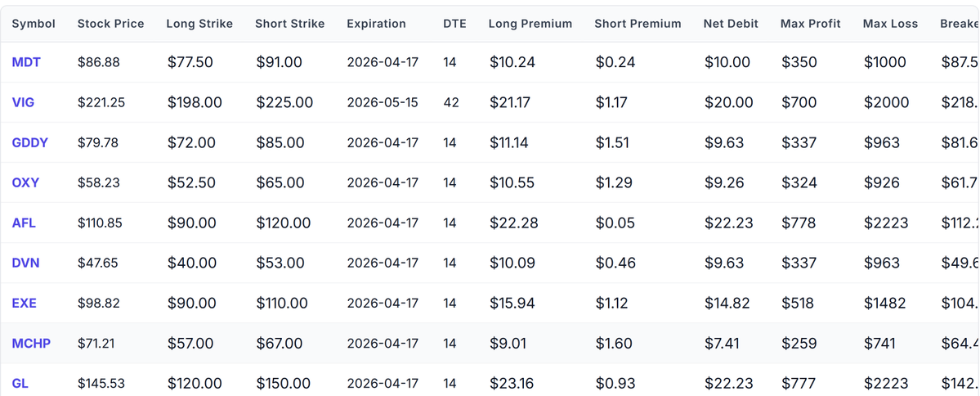Click the Short Premium column header
The width and height of the screenshot is (980, 396).
pos(638,24)
